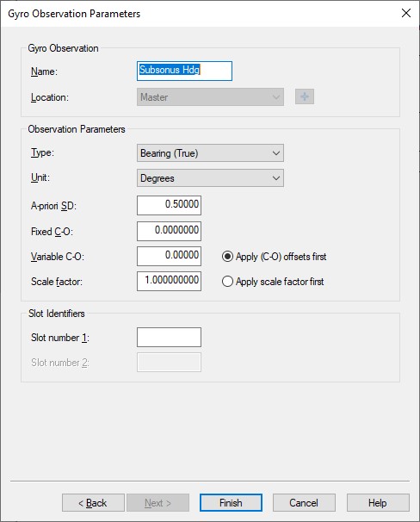The height and width of the screenshot is (522, 420).
Task: Click the Finish button
Action: point(231,503)
